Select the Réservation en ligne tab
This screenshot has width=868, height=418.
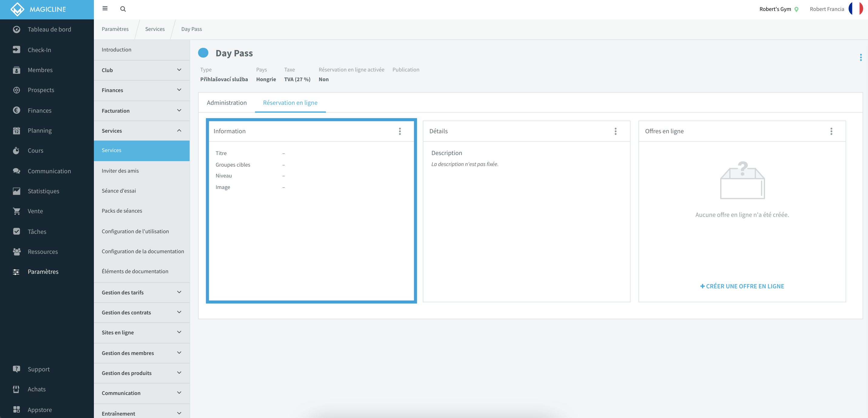coord(290,102)
